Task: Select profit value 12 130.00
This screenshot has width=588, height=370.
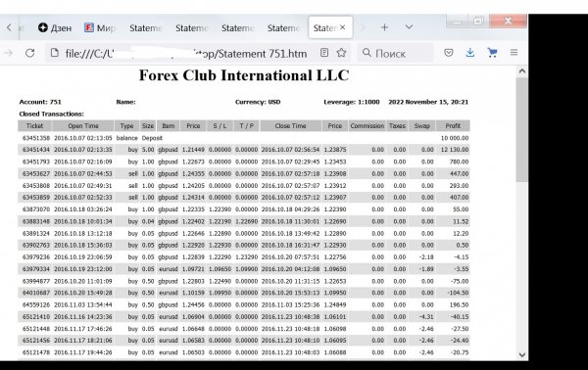Action: tap(455, 150)
